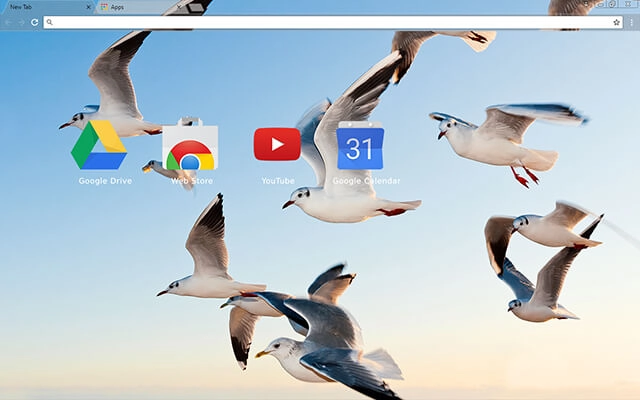Go back with the back arrow
Viewport: 640px width, 400px height.
[8, 22]
